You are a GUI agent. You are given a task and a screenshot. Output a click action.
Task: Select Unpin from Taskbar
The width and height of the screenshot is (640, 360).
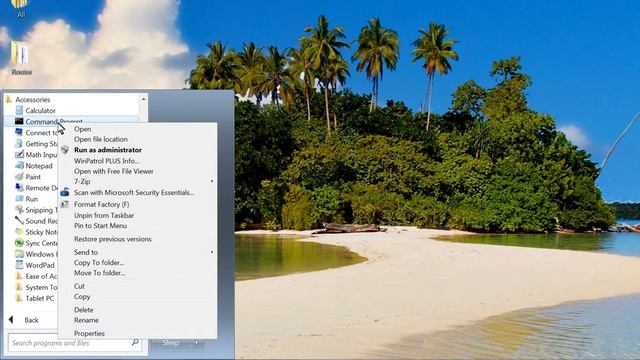[x=104, y=215]
